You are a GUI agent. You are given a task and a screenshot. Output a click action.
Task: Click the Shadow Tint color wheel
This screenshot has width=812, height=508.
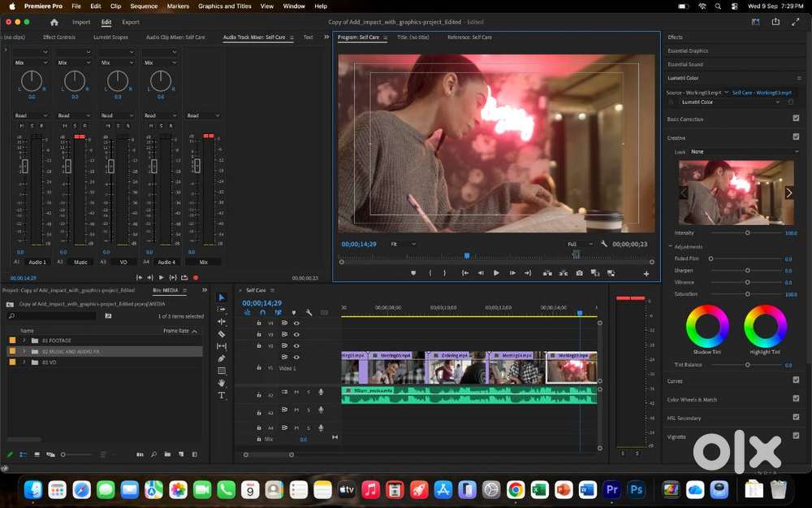coord(707,326)
